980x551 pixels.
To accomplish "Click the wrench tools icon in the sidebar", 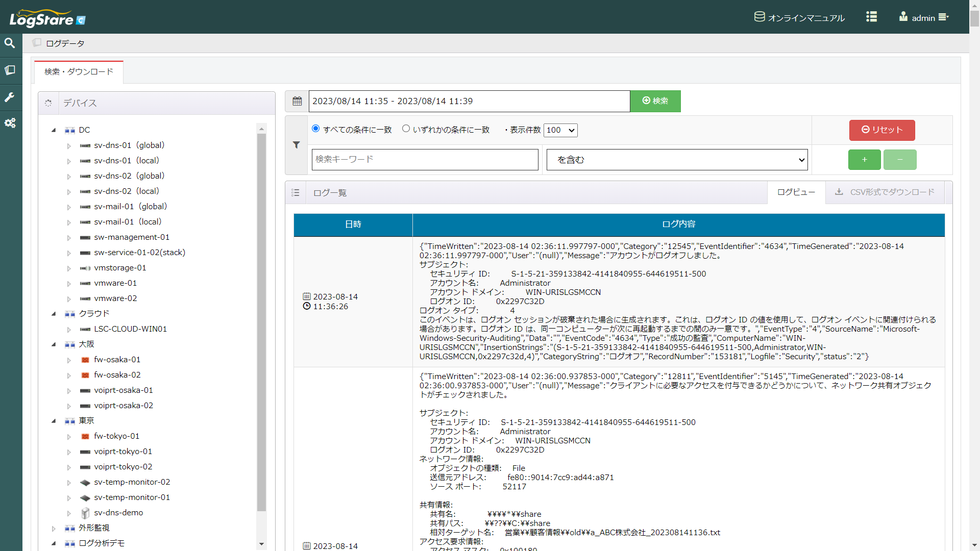I will tap(10, 97).
